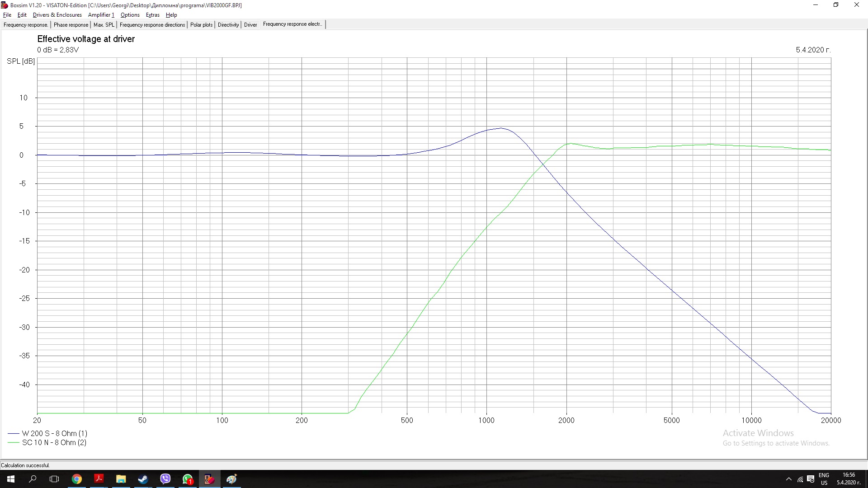Open Google Chrome from taskbar
Screen dimensions: 868x488
[77, 479]
